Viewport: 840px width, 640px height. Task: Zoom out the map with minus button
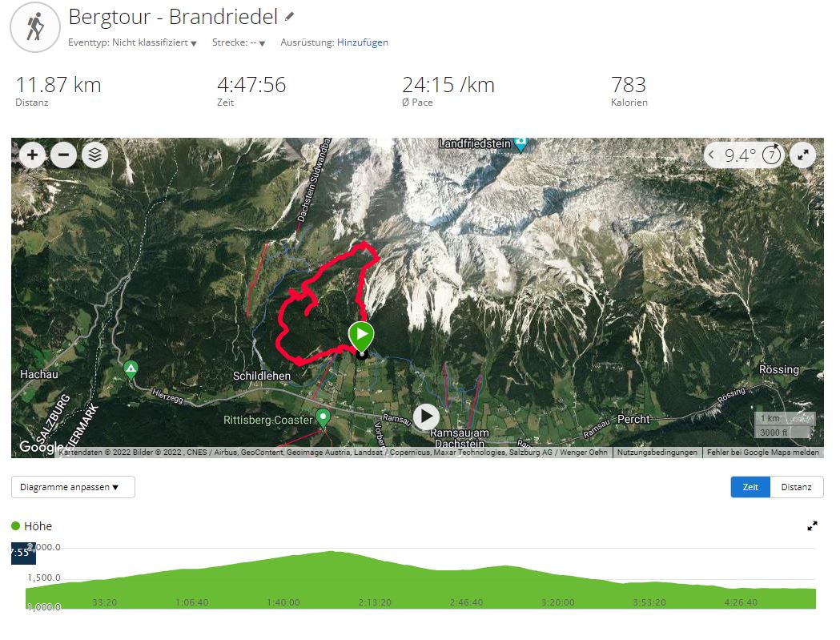[63, 155]
